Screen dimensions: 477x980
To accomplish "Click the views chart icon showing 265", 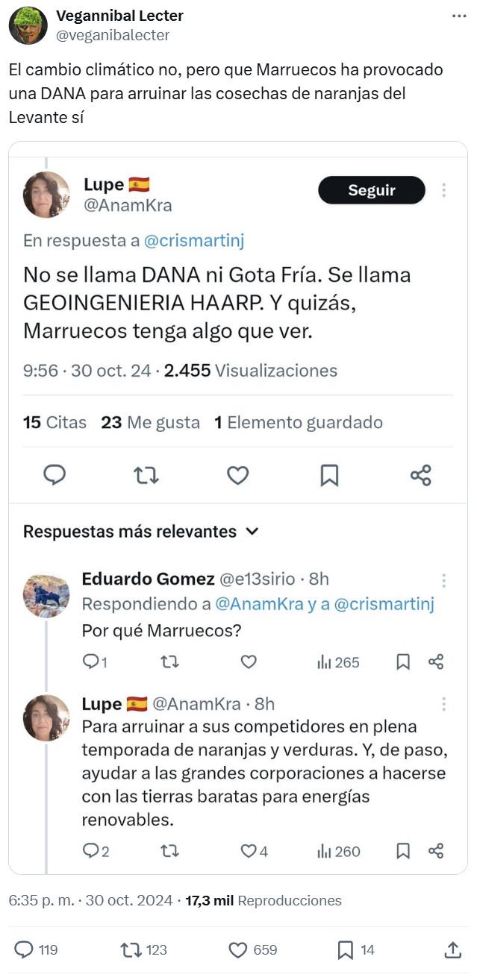I will [326, 662].
